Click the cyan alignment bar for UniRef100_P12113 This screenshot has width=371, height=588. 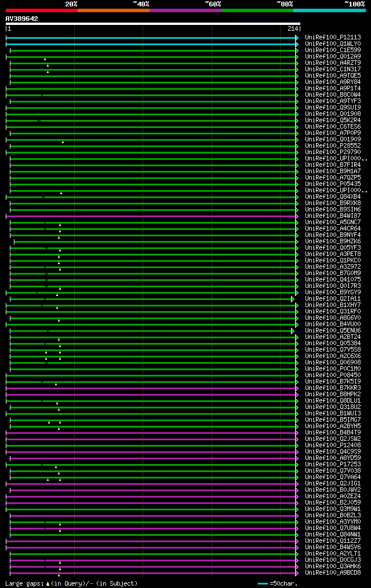(x=151, y=38)
